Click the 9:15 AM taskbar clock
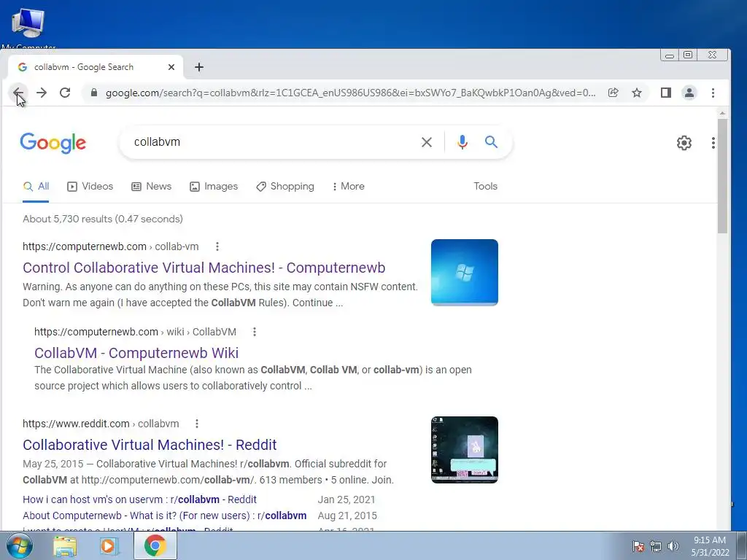The width and height of the screenshot is (747, 560). [x=710, y=546]
